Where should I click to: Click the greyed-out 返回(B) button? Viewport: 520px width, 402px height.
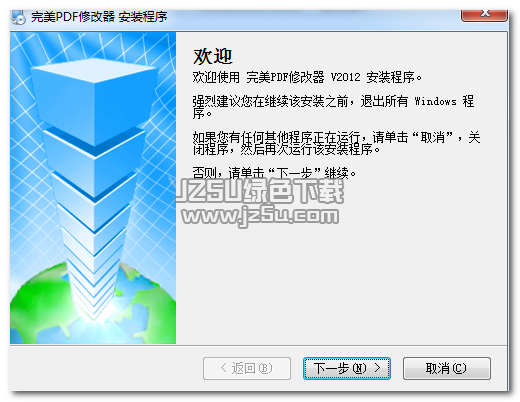pyautogui.click(x=247, y=368)
